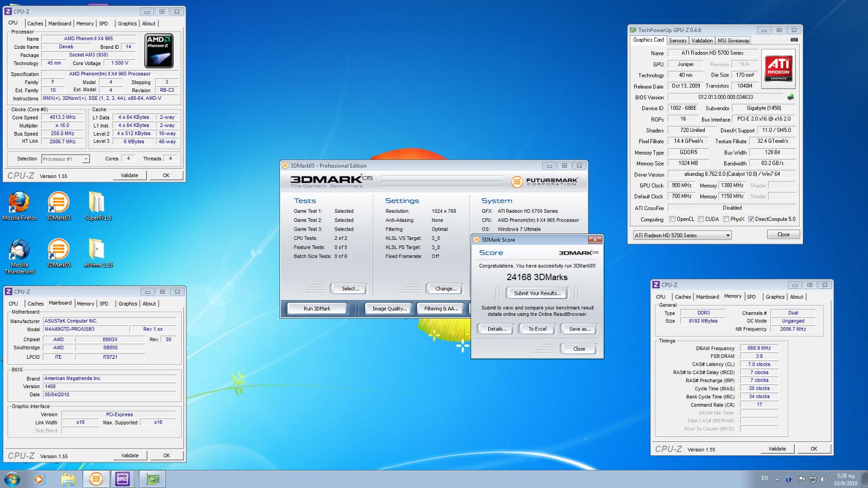This screenshot has height=488, width=868.
Task: Click GPU Clock field 900 MHz
Action: [x=681, y=185]
